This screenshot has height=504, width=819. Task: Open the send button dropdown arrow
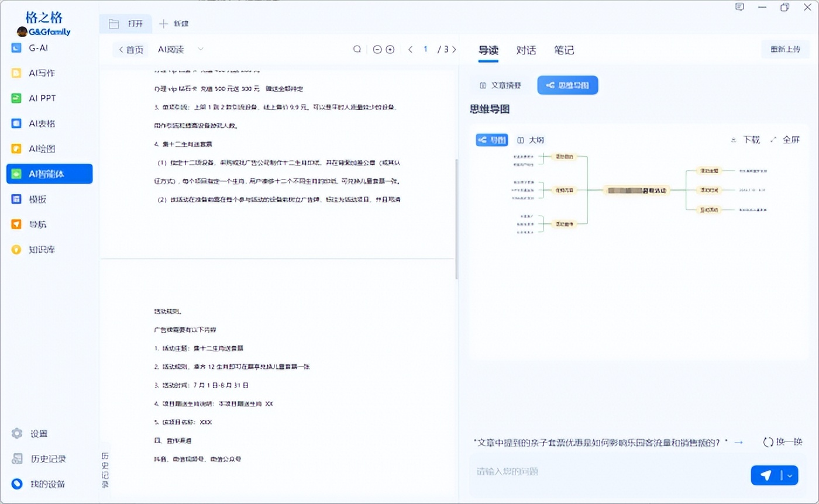coord(791,476)
